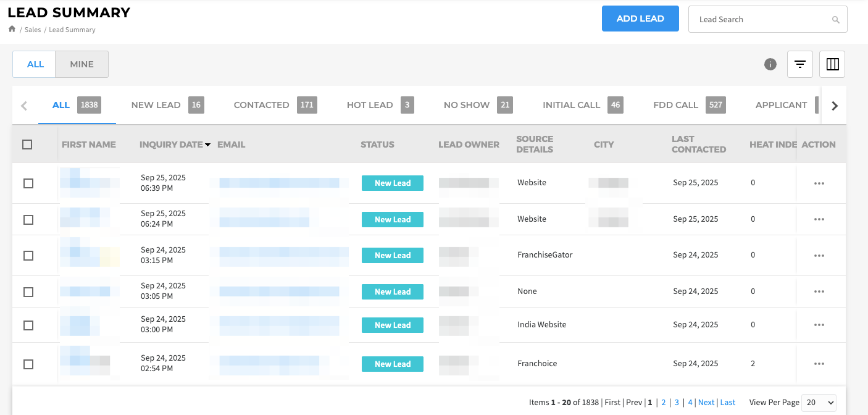Click into the Lead Search field
The height and width of the screenshot is (415, 868).
768,19
